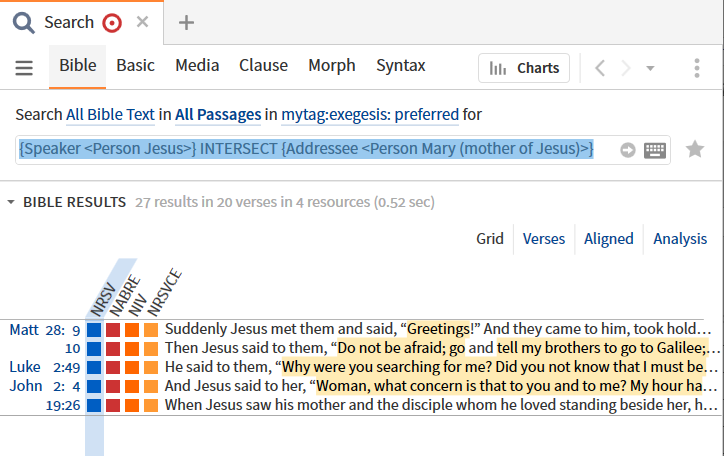724x456 pixels.
Task: Select the Aligned results view
Action: coord(609,239)
